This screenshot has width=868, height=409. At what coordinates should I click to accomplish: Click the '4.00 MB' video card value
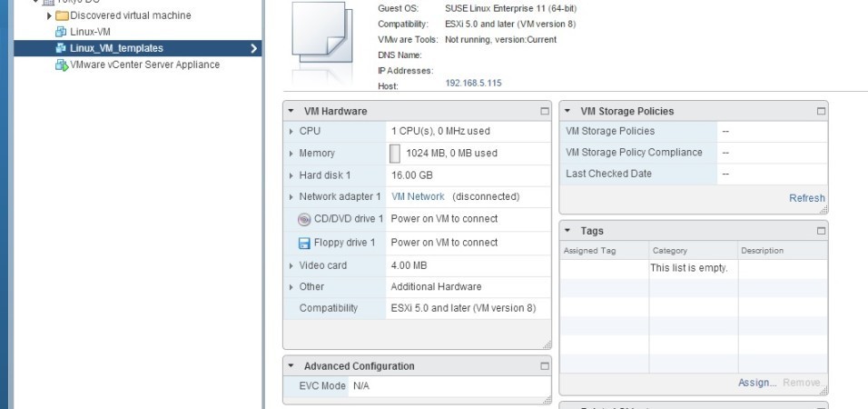click(x=409, y=266)
